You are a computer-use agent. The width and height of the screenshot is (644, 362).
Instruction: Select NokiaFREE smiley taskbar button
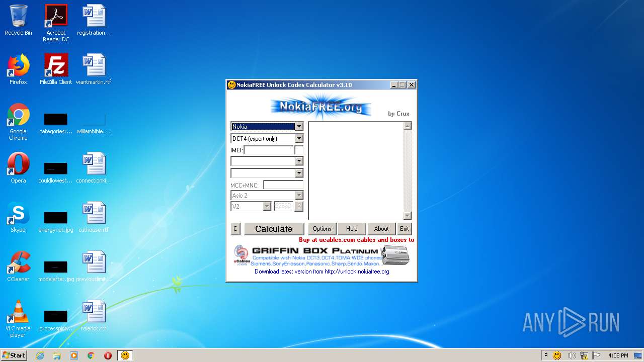click(x=125, y=355)
